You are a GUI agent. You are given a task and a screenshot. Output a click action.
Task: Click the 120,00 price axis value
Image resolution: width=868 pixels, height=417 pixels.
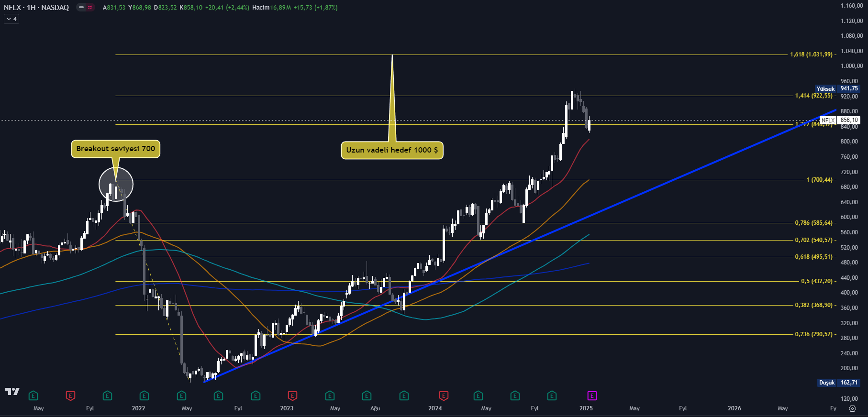pyautogui.click(x=849, y=398)
